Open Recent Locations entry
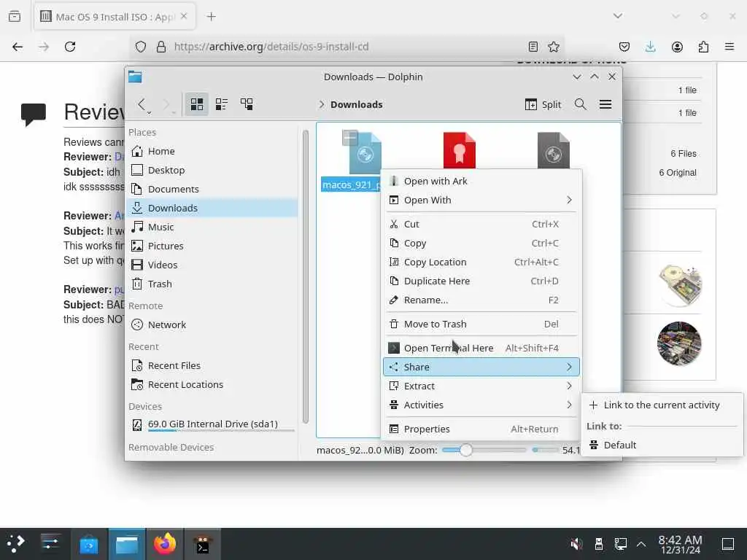747x560 pixels. (x=212, y=384)
